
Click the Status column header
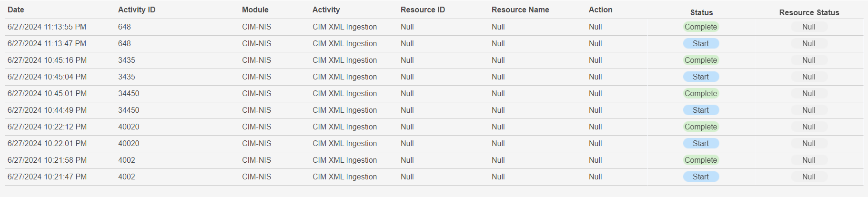click(x=701, y=12)
